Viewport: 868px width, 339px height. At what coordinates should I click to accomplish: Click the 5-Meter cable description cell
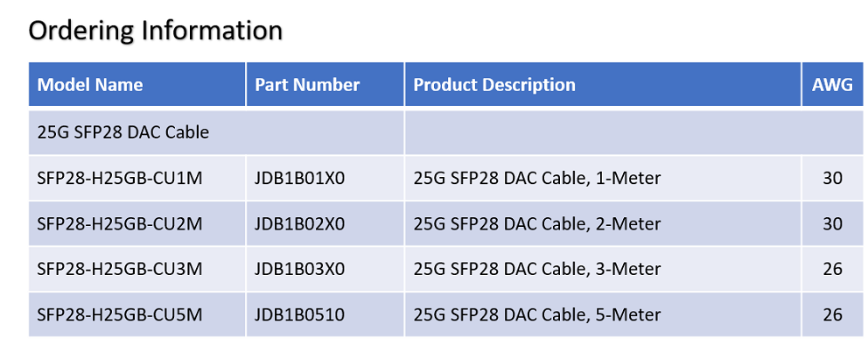(603, 314)
